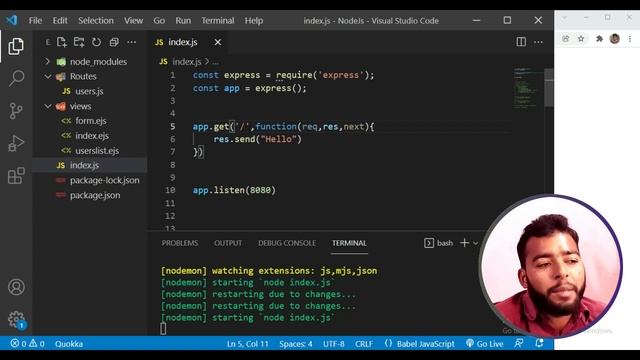Click code line 10 app.listen(8080)
640x360 pixels.
(234, 190)
